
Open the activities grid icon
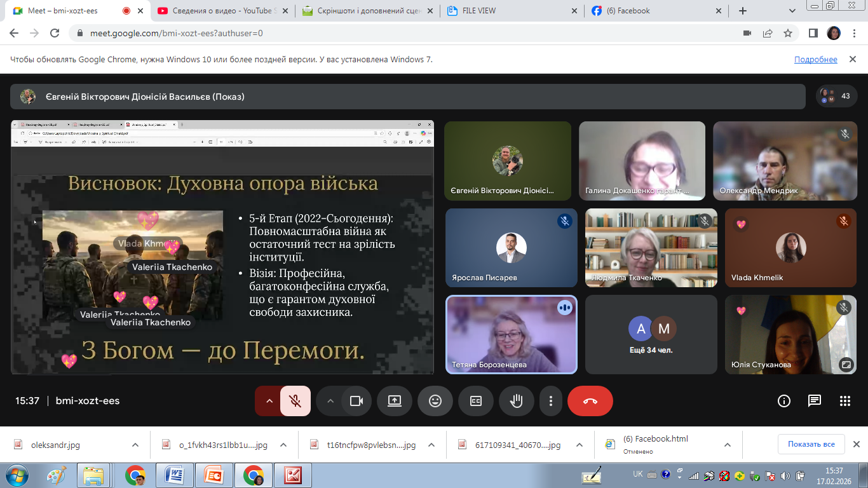(844, 401)
